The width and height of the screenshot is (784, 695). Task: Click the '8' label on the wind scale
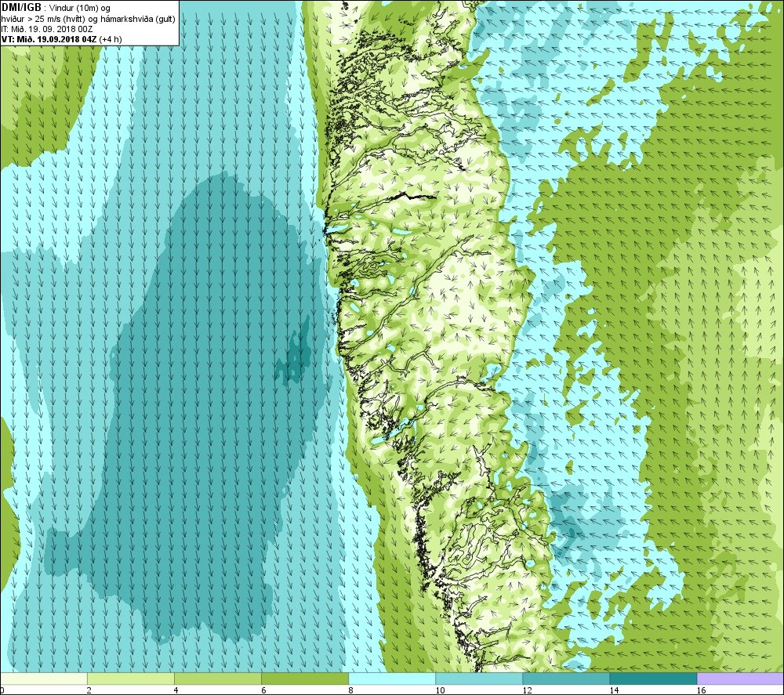[x=350, y=690]
